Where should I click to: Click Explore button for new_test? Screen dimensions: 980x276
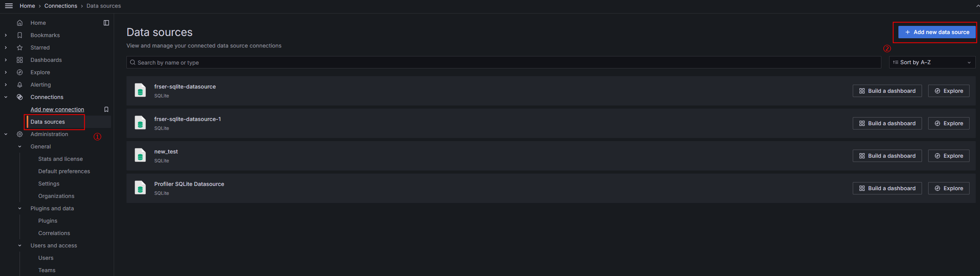point(949,156)
